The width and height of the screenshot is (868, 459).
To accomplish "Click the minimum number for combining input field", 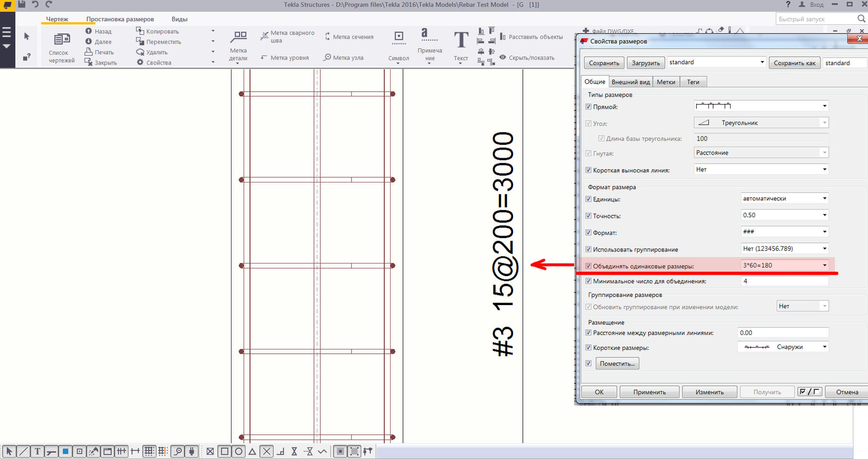I will 784,281.
